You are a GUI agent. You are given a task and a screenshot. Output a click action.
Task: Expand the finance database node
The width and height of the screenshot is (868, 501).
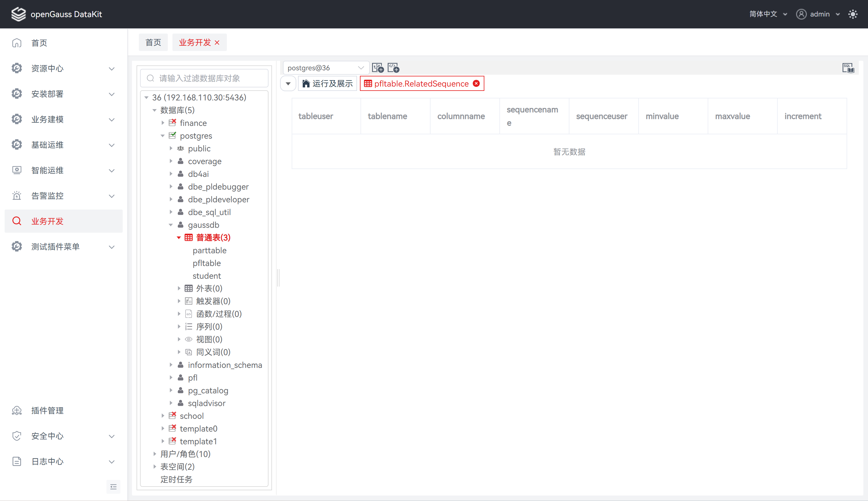[163, 123]
